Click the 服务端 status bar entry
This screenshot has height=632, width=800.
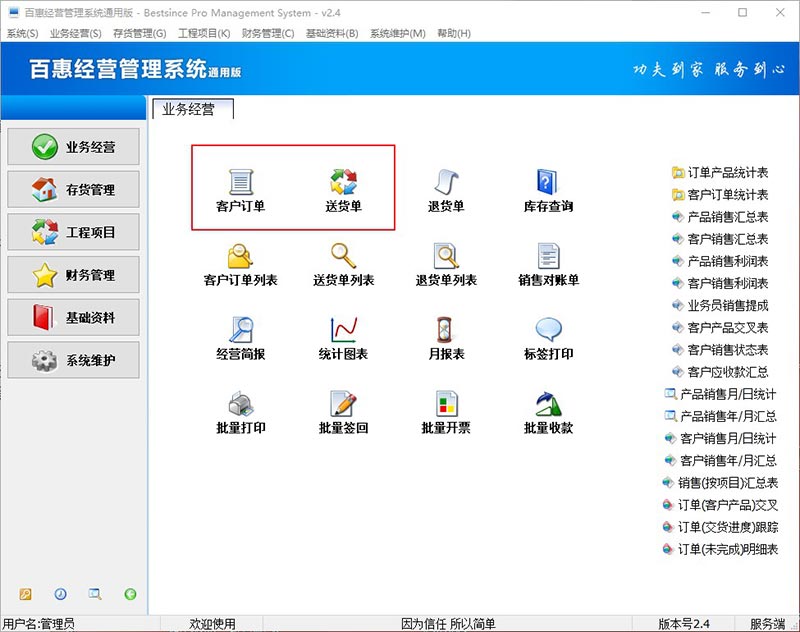[x=767, y=624]
